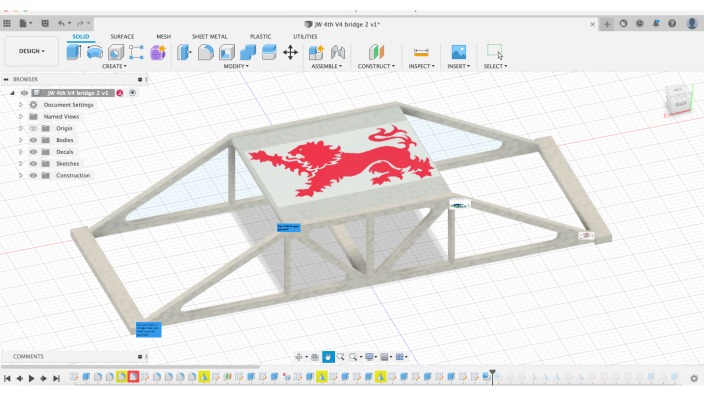Image resolution: width=704 pixels, height=396 pixels.
Task: Select the Combine tool
Action: (x=248, y=52)
